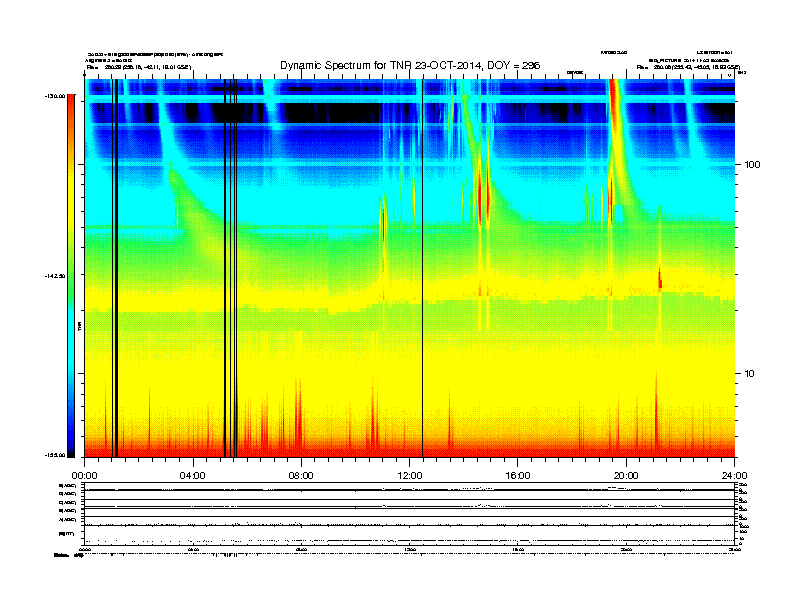Select the '20:00' time axis label
This screenshot has height=612, width=792.
[x=626, y=476]
